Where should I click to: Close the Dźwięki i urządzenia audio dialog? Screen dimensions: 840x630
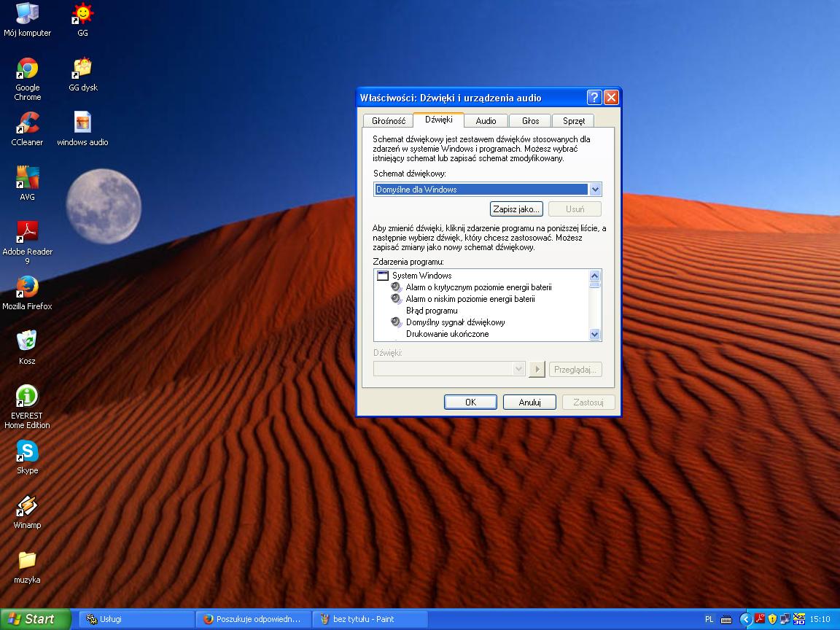[611, 98]
